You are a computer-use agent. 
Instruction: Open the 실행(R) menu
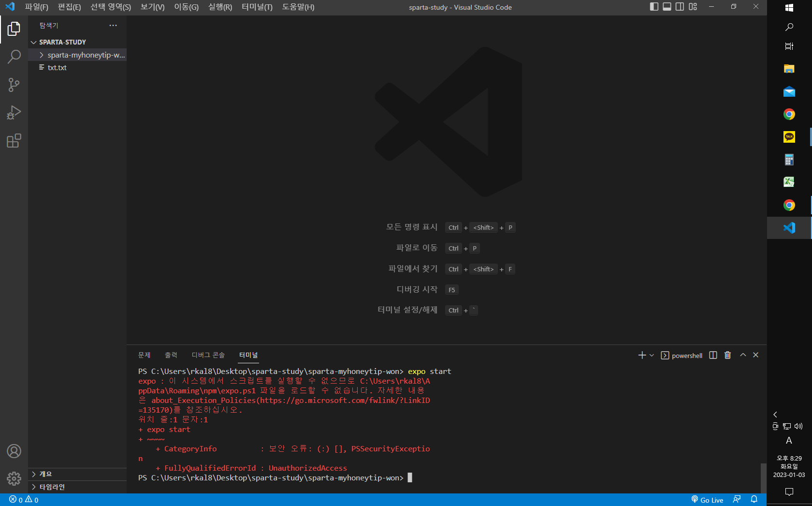(x=220, y=7)
